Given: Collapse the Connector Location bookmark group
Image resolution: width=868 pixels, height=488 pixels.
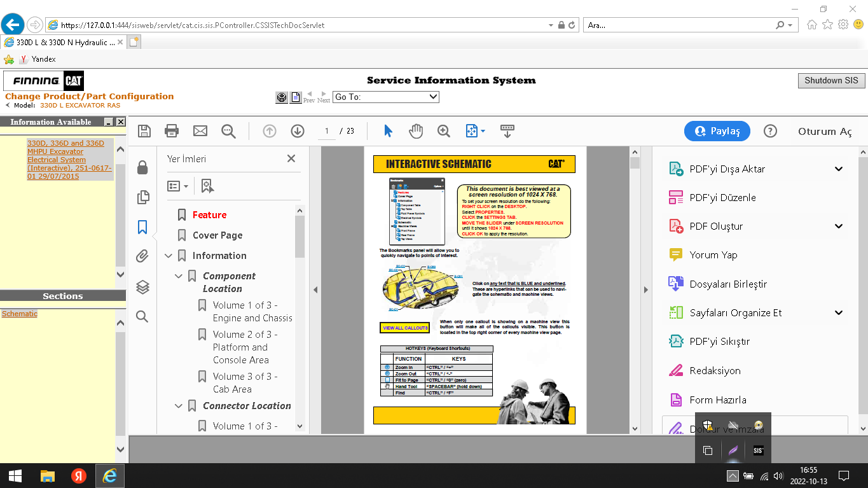Looking at the screenshot, I should [179, 406].
